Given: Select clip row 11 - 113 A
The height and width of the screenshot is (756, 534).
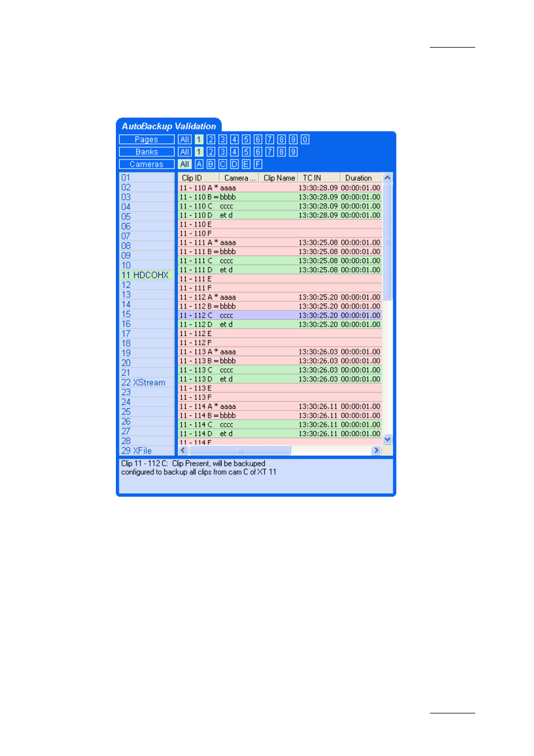Looking at the screenshot, I should [x=280, y=352].
